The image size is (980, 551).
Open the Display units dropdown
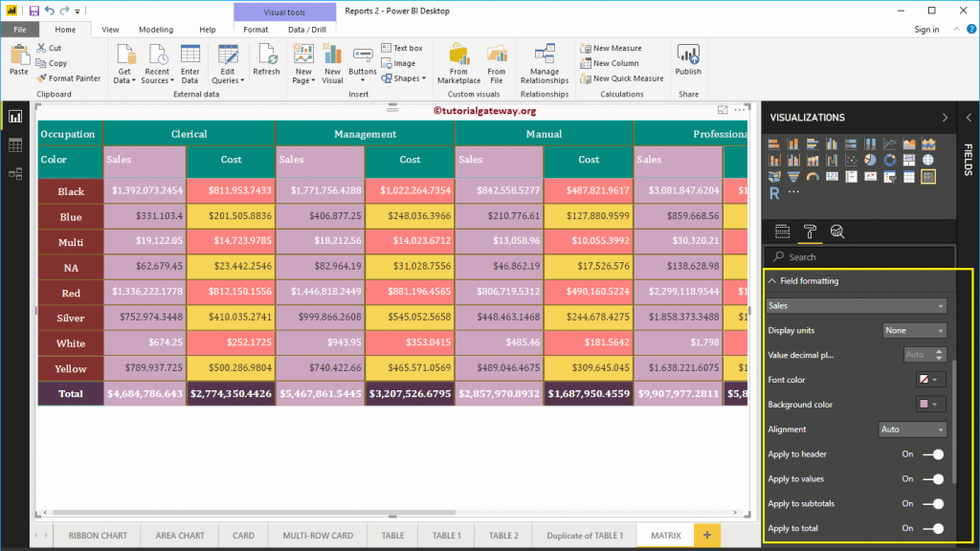[x=914, y=329]
